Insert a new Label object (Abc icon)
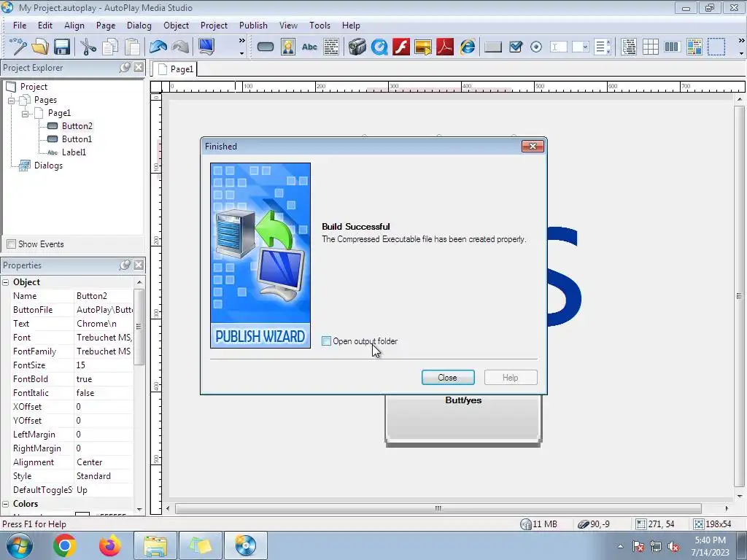 click(309, 47)
